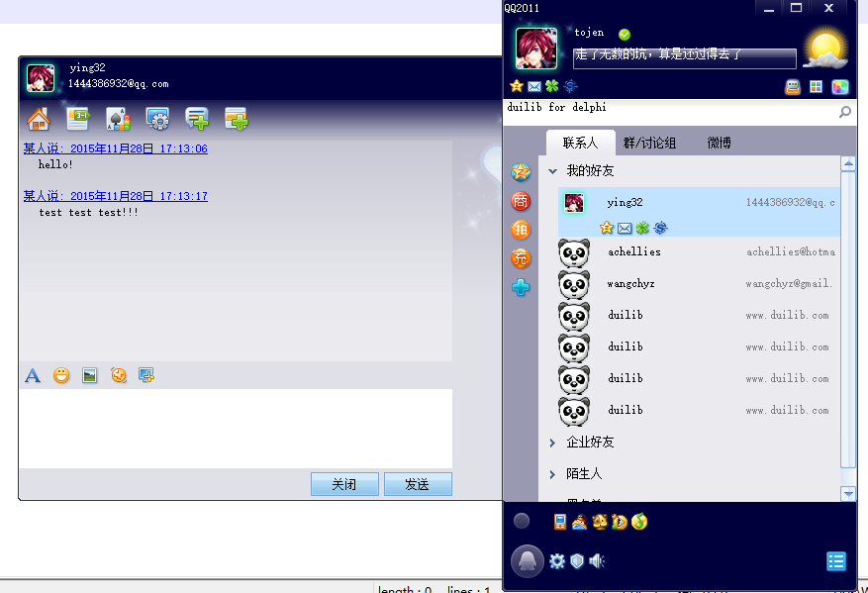Click tojen's avatar picture
This screenshot has width=868, height=593.
(x=536, y=49)
